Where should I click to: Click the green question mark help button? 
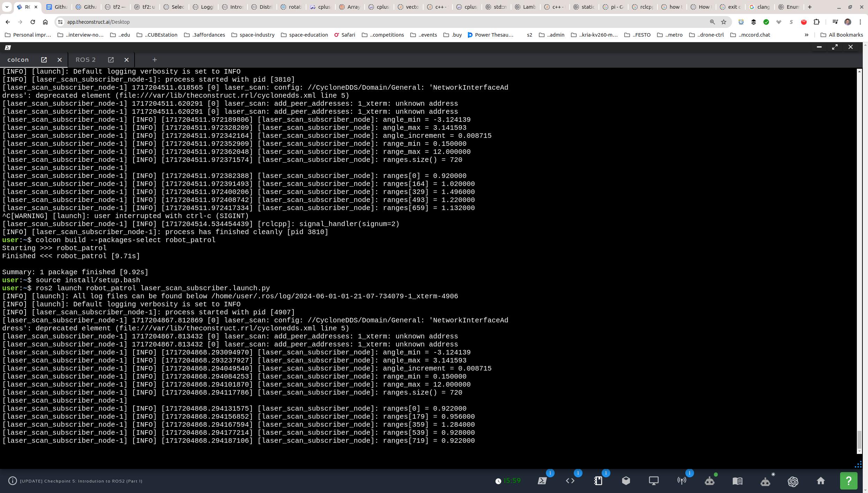coord(848,481)
